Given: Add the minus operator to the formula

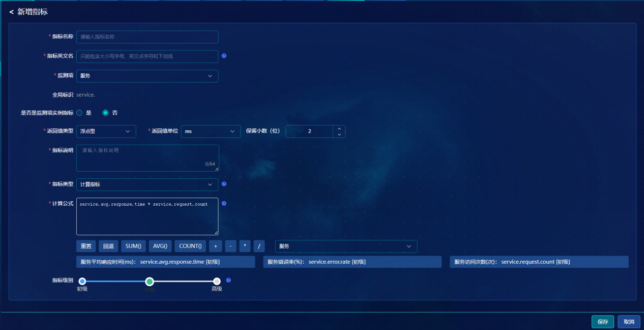Looking at the screenshot, I should [x=230, y=246].
